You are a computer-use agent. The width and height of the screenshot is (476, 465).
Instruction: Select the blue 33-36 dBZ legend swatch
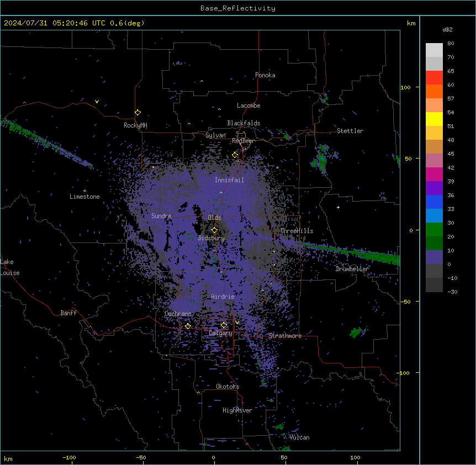434,202
